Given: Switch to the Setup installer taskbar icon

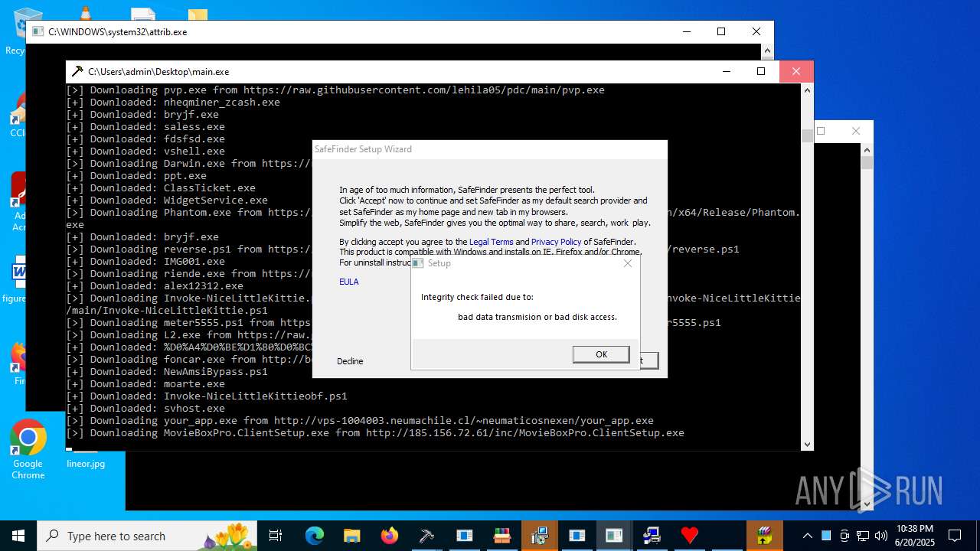Looking at the screenshot, I should [540, 536].
